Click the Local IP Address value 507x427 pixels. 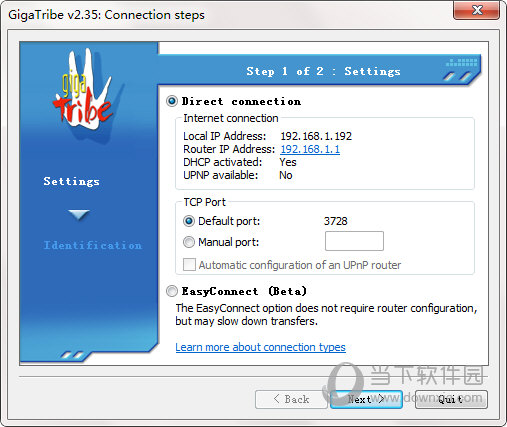coord(316,136)
